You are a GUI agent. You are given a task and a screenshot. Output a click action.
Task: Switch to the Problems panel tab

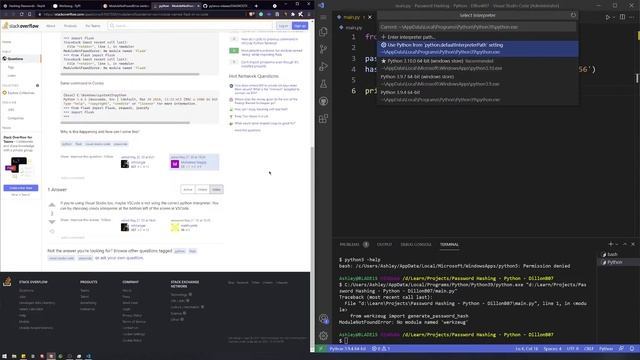tap(354, 244)
